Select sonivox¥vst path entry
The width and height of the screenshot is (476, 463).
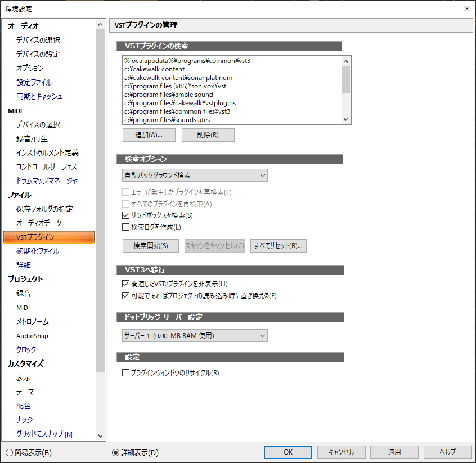(175, 86)
